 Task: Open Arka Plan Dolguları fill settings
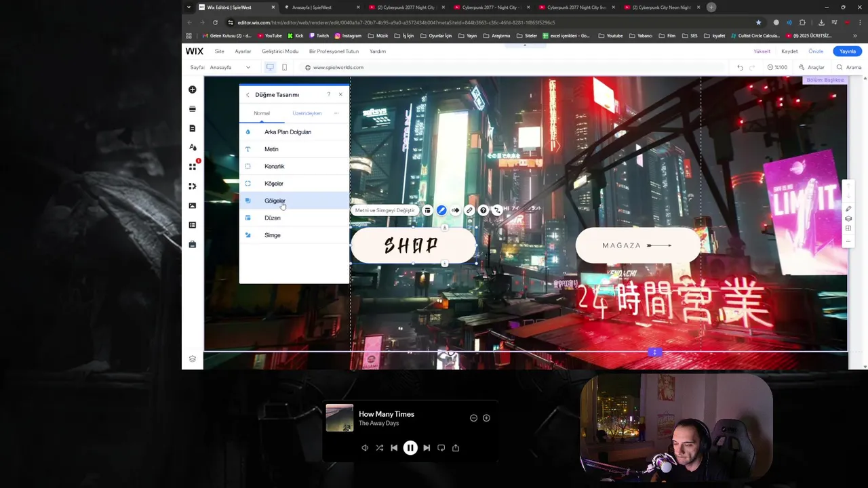294,132
